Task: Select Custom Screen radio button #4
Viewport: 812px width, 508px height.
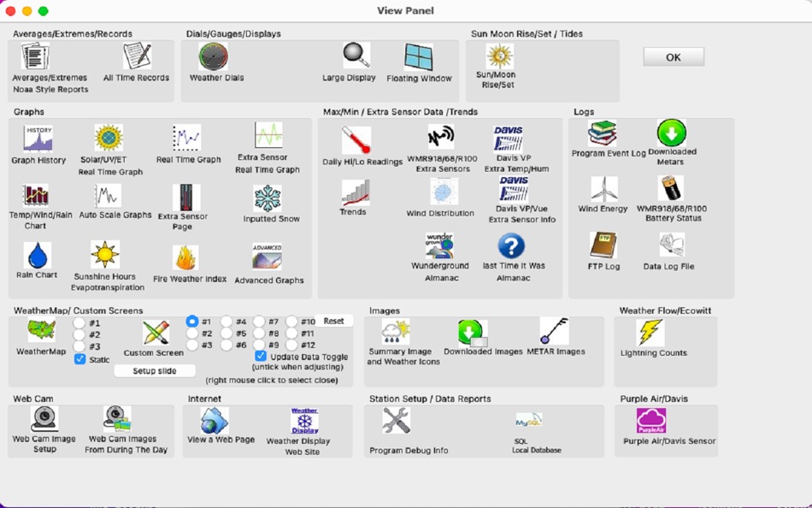Action: pyautogui.click(x=227, y=322)
